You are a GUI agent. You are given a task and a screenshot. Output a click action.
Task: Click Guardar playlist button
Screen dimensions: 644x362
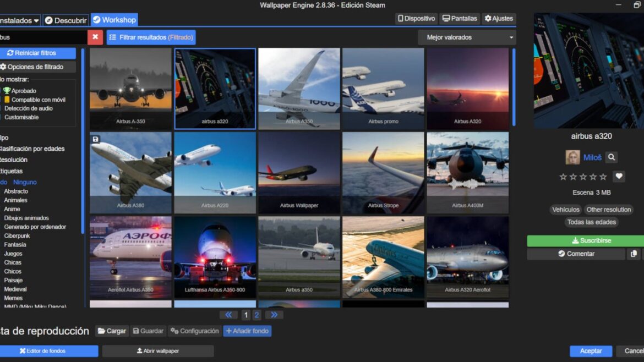point(148,331)
